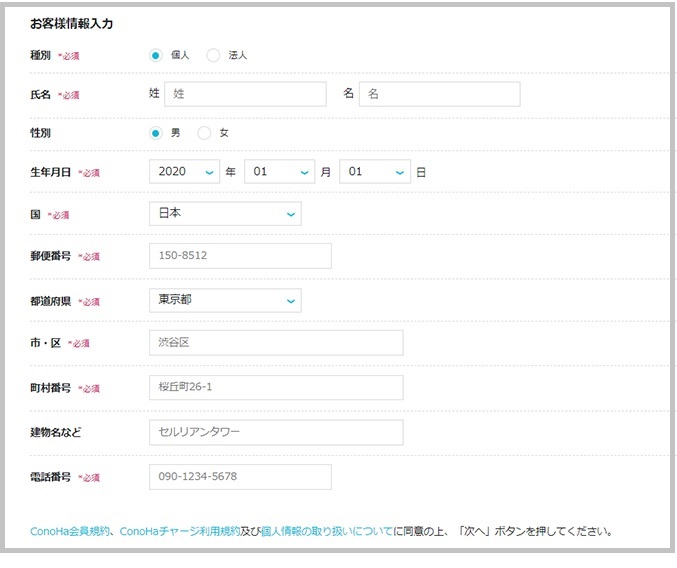Select the 法人 radio button
This screenshot has height=568, width=677.
coord(213,55)
